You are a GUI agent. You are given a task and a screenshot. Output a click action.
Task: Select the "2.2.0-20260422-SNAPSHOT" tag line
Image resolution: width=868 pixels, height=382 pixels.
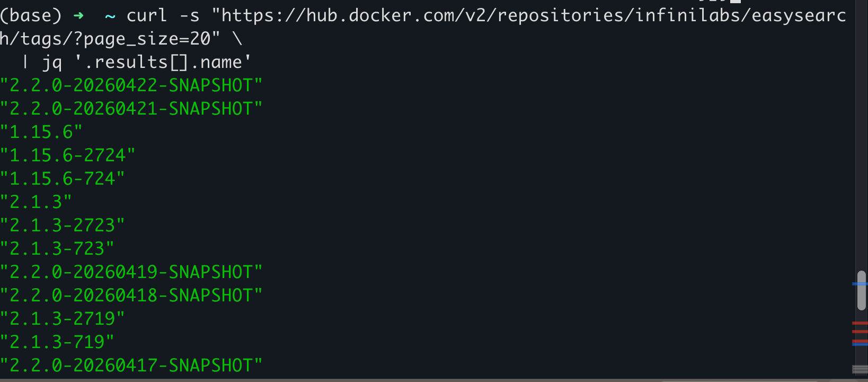(131, 85)
